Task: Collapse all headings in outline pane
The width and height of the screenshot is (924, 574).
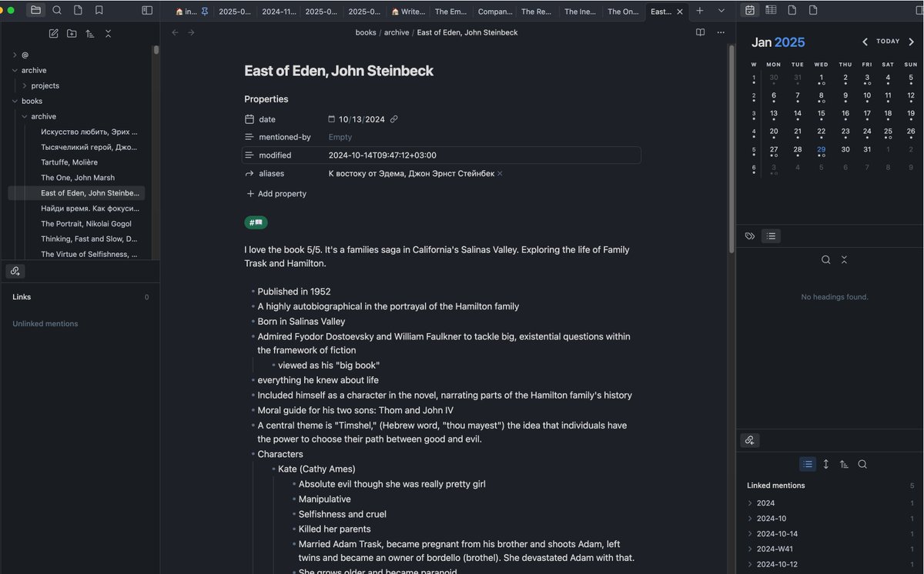Action: (844, 260)
